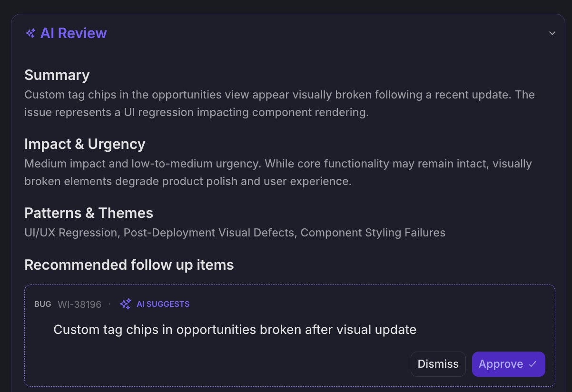Viewport: 572px width, 392px height.
Task: Click the Patterns & Themes heading
Action: (89, 213)
